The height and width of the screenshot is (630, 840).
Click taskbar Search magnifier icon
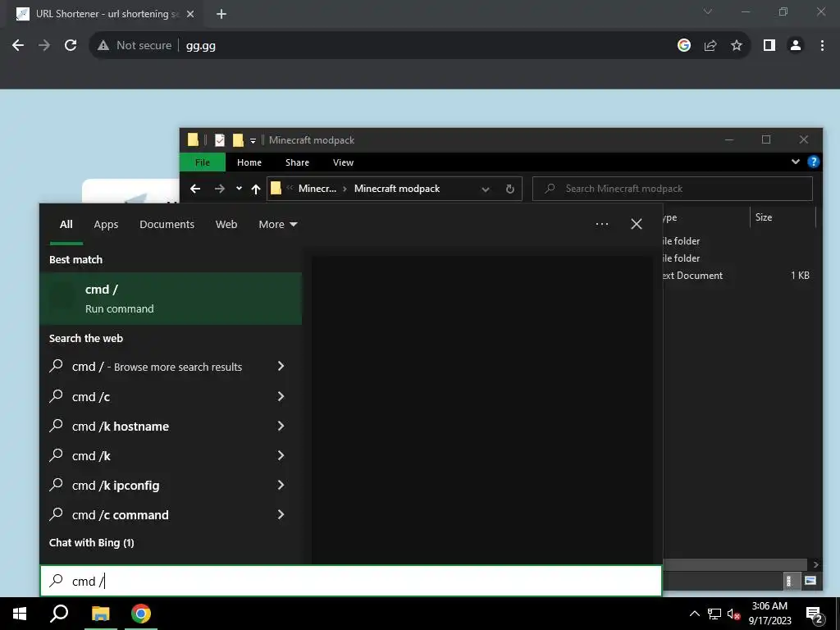click(x=59, y=614)
